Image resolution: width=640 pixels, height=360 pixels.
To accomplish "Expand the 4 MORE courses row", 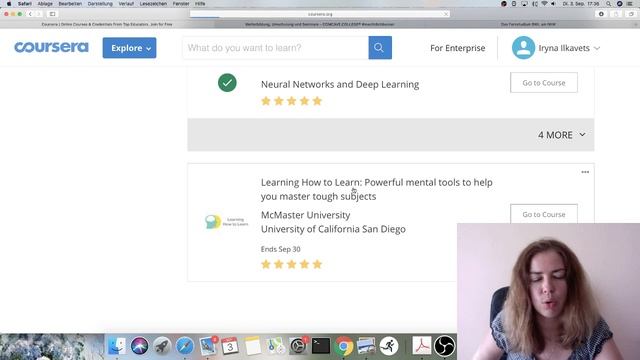I will [391, 135].
